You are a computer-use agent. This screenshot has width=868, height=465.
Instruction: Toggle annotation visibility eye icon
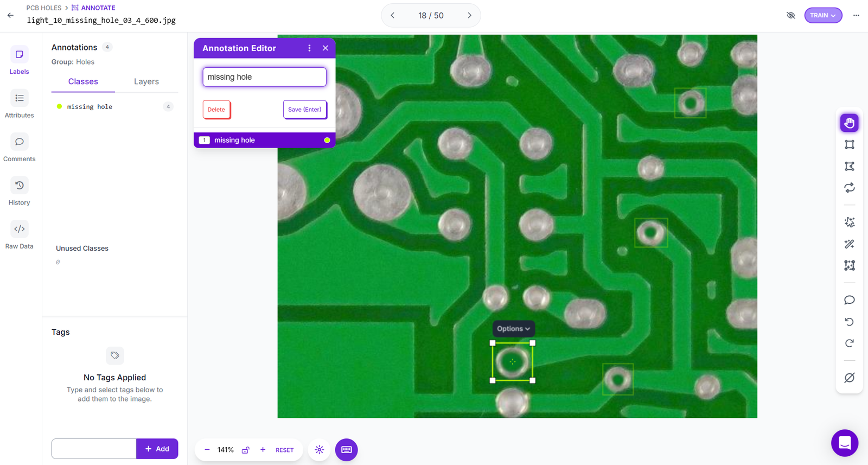tap(790, 15)
